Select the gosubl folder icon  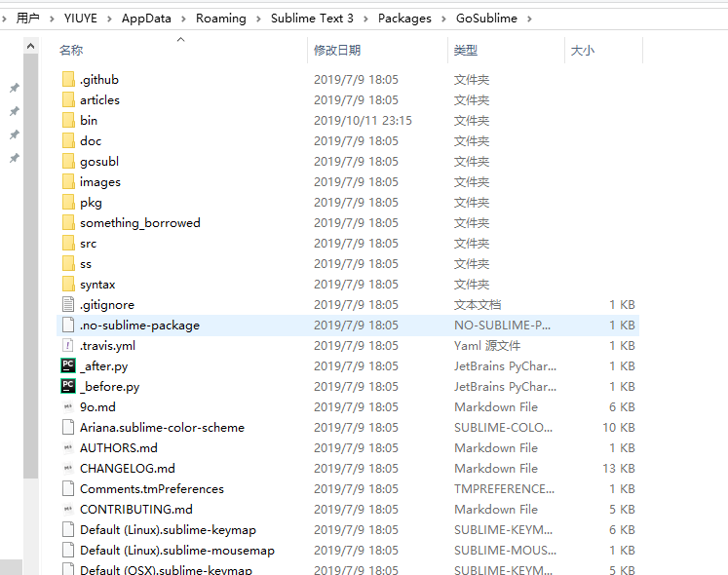pyautogui.click(x=68, y=161)
